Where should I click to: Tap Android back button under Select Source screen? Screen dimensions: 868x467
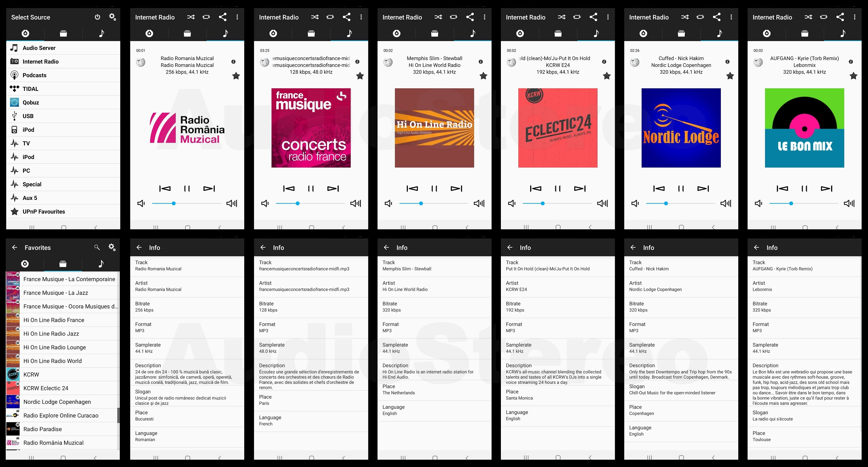coord(96,227)
